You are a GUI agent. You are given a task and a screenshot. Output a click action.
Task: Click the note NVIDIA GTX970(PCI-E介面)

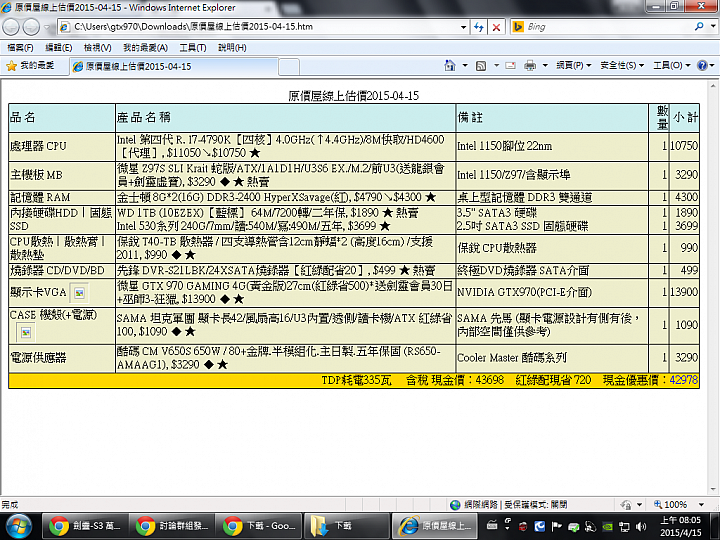524,292
